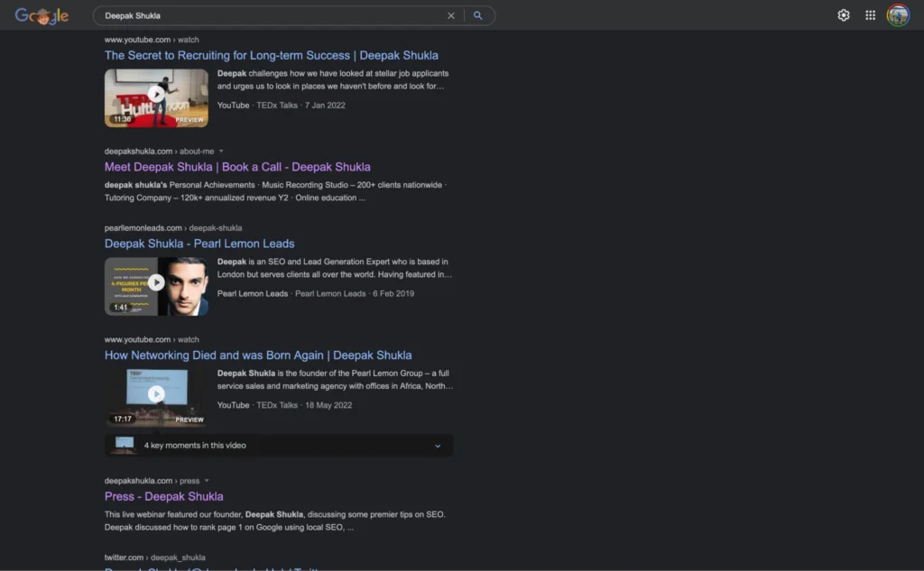
Task: Play the How Networking Died video preview
Action: [156, 398]
